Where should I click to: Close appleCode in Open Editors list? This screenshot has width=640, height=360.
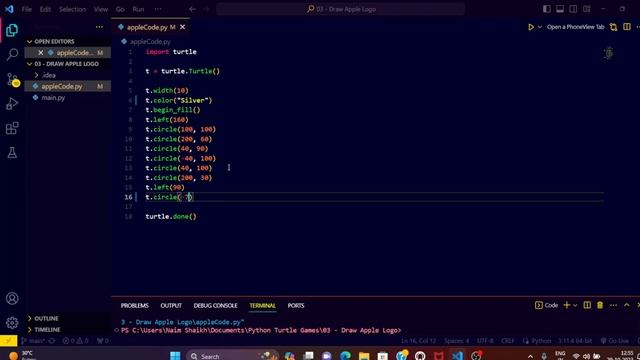click(40, 53)
